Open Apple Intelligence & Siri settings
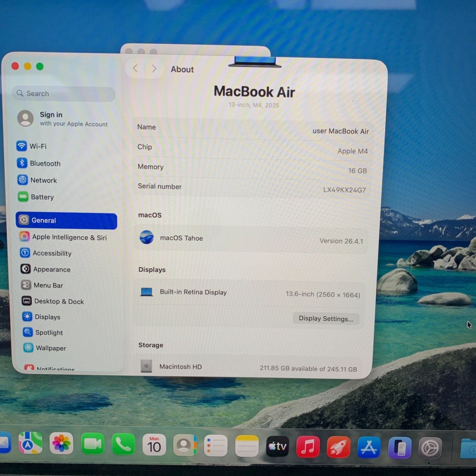476x476 pixels. tap(63, 237)
